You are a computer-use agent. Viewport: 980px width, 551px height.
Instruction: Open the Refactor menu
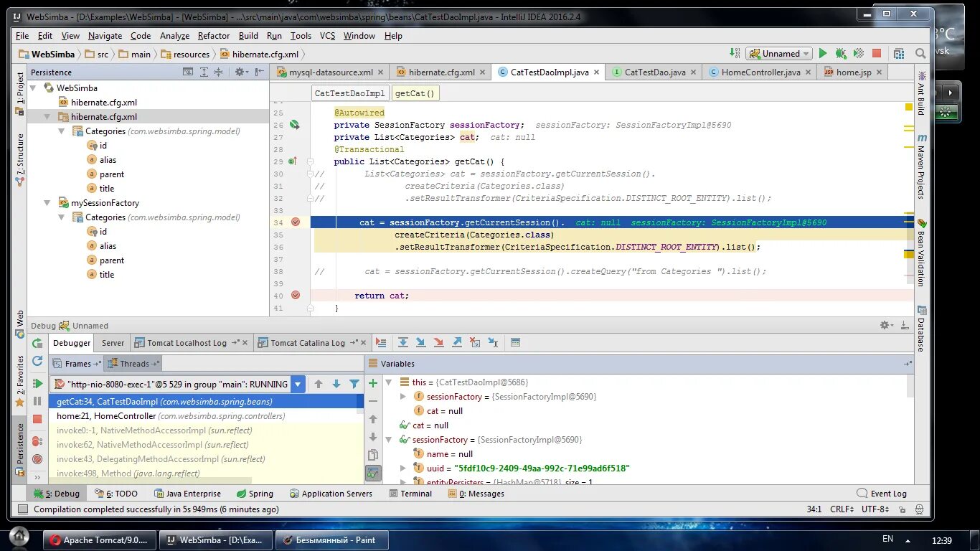point(213,35)
